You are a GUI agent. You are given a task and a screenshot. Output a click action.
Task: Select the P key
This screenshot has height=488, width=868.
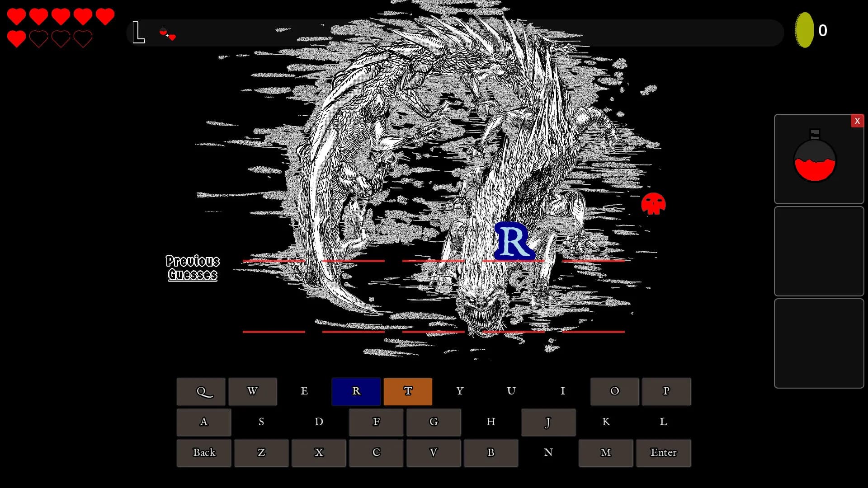click(666, 391)
